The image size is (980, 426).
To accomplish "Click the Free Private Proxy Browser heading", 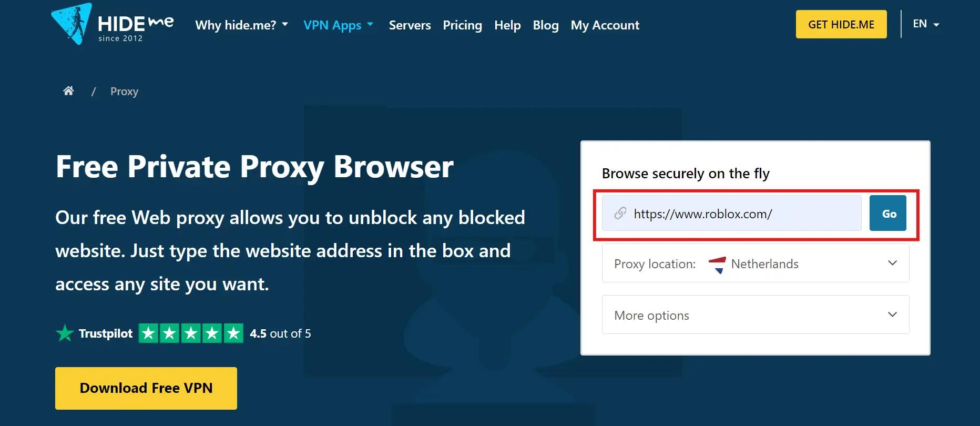I will pos(254,167).
